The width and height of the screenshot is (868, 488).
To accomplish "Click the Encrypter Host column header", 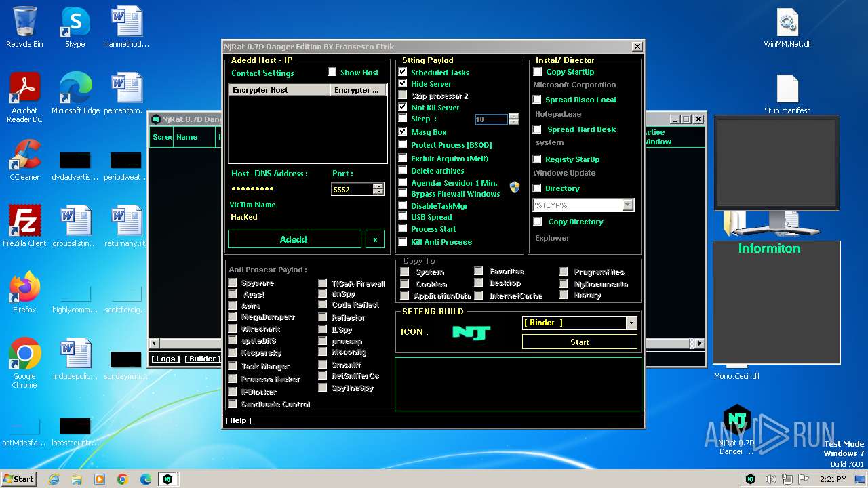I will (x=279, y=90).
